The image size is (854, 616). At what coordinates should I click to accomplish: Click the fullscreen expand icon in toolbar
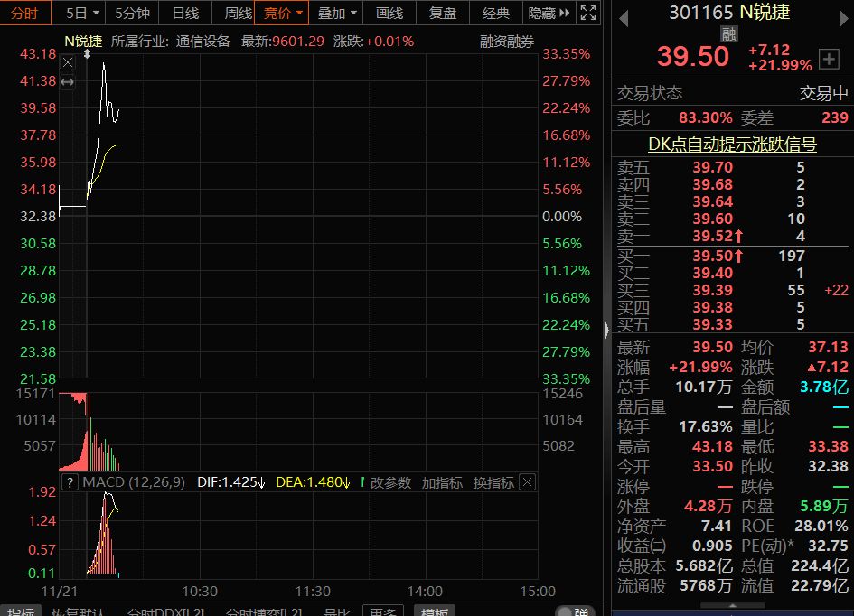point(588,13)
